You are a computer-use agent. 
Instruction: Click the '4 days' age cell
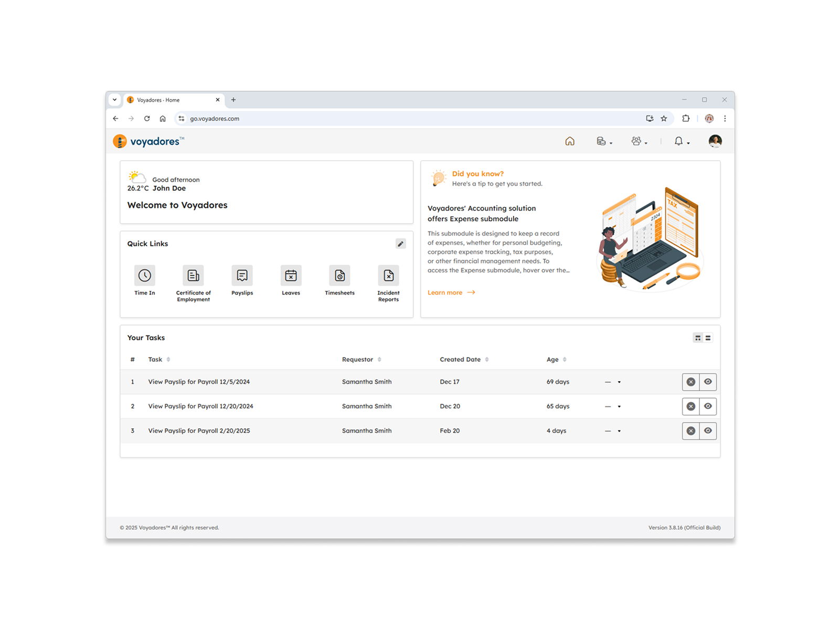click(x=556, y=431)
